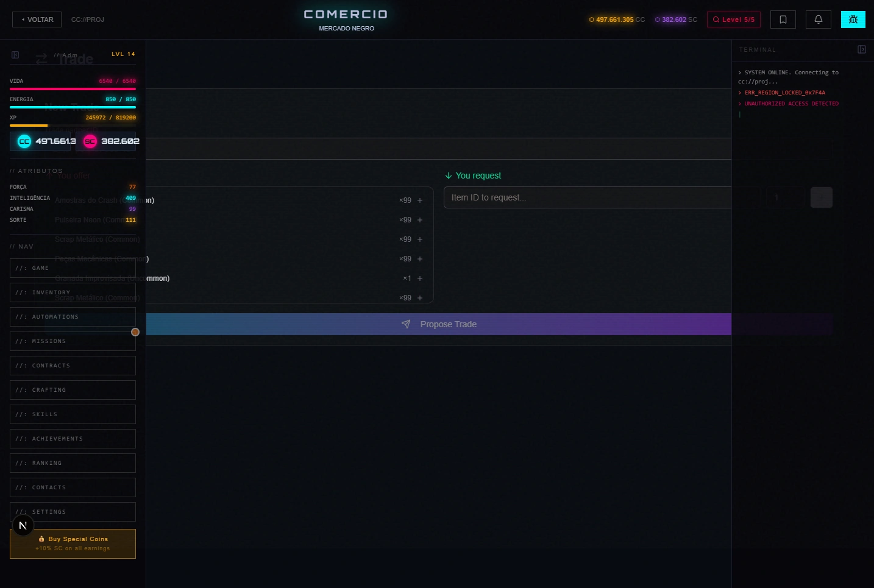Click the LVL 14 label
Viewport: 874px width, 588px height.
click(x=123, y=54)
